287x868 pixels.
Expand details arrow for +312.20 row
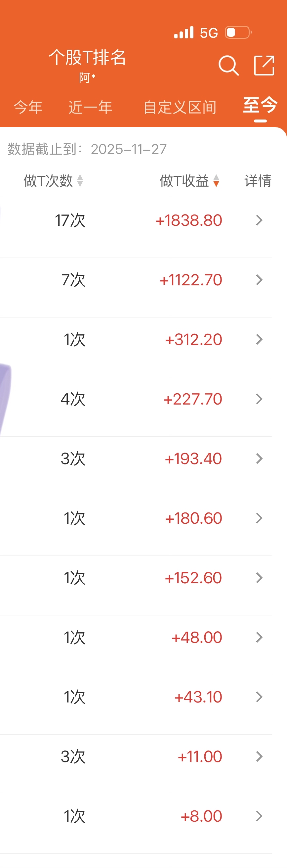(x=259, y=339)
